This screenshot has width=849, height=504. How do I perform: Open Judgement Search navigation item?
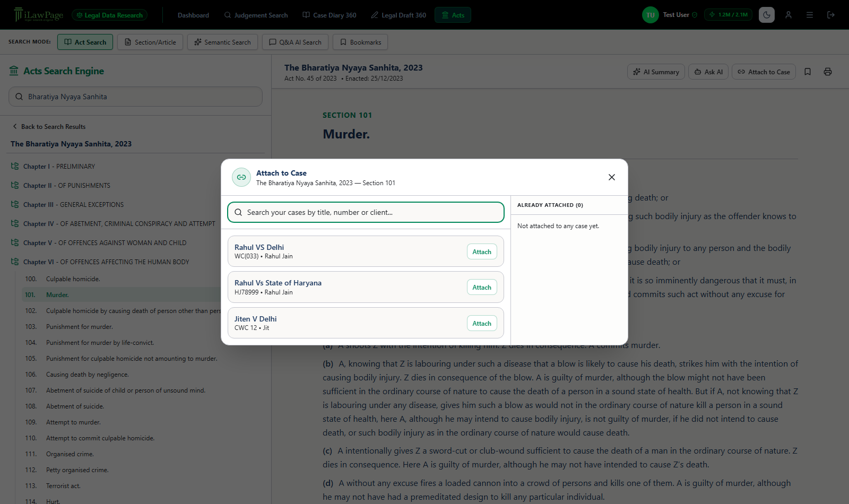pos(256,15)
